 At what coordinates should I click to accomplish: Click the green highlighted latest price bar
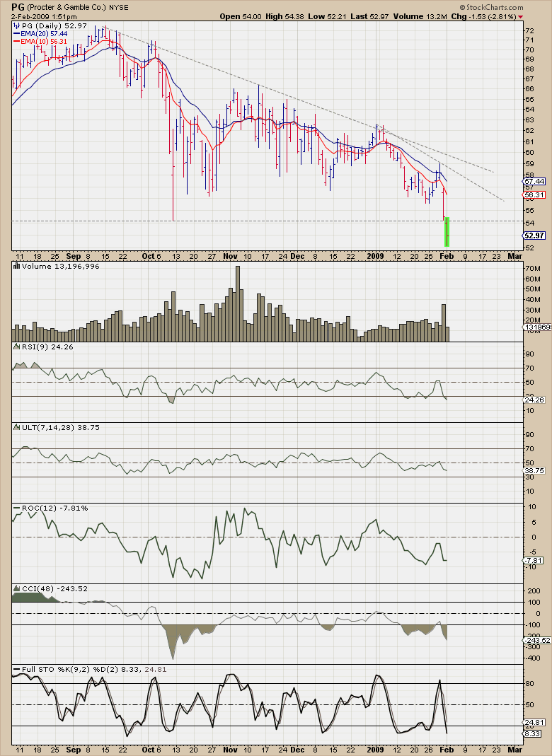point(447,231)
